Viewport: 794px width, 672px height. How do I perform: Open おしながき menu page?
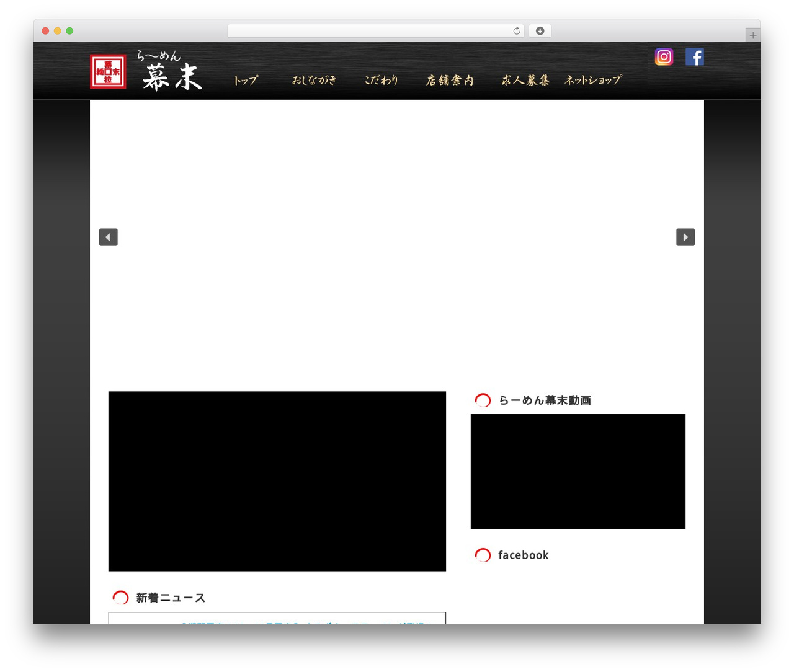click(314, 81)
